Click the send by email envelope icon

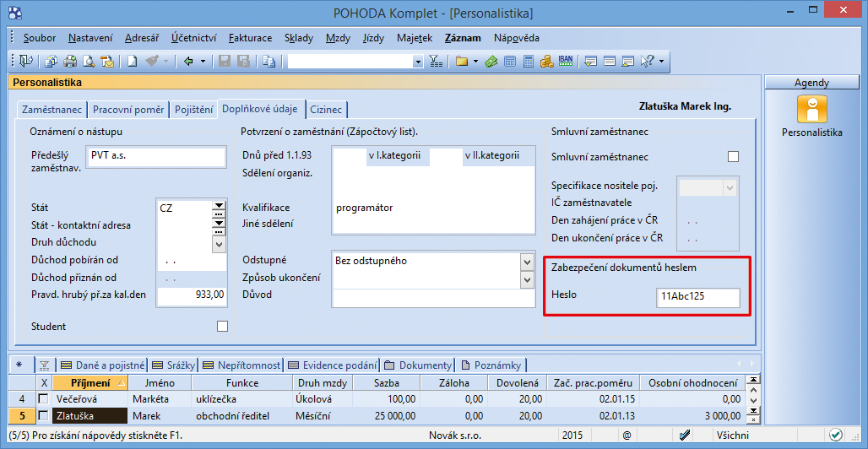[x=106, y=62]
